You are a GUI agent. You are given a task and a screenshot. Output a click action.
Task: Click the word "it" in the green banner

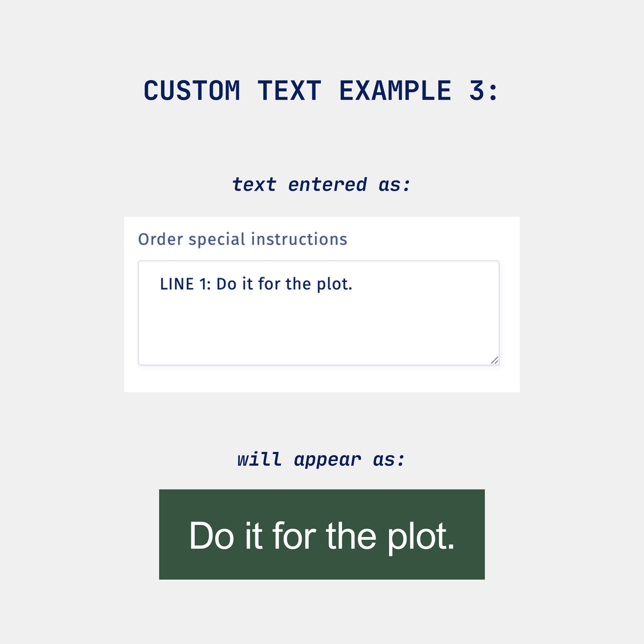coord(253,536)
